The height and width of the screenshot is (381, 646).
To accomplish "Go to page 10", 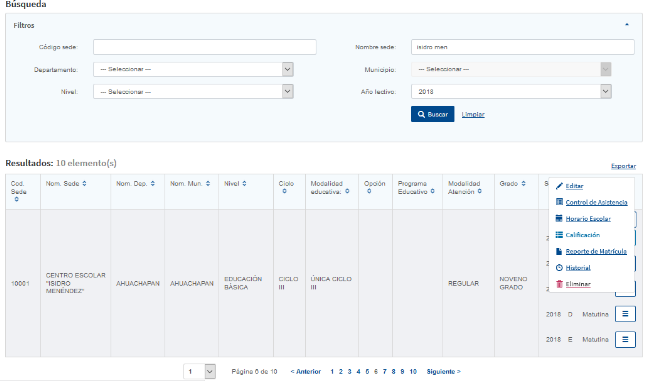I will (x=413, y=372).
